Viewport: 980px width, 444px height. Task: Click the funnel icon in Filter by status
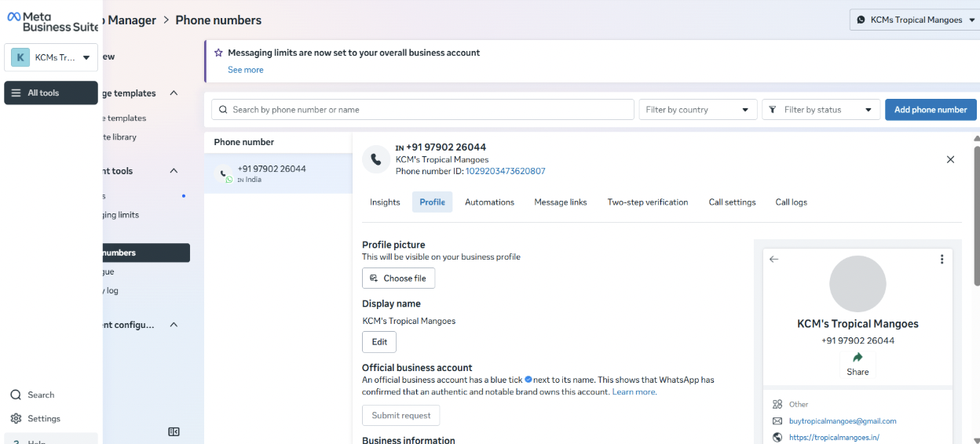point(773,110)
